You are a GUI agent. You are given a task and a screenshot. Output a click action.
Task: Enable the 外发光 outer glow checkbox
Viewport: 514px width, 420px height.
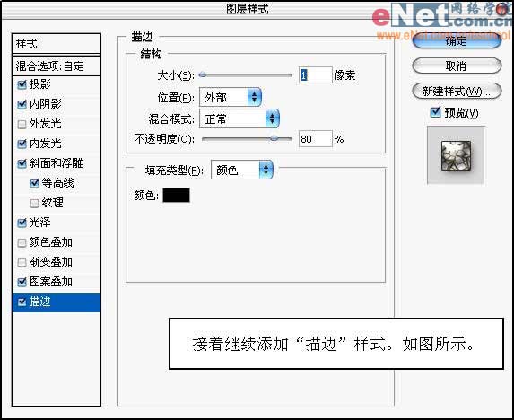coord(22,124)
